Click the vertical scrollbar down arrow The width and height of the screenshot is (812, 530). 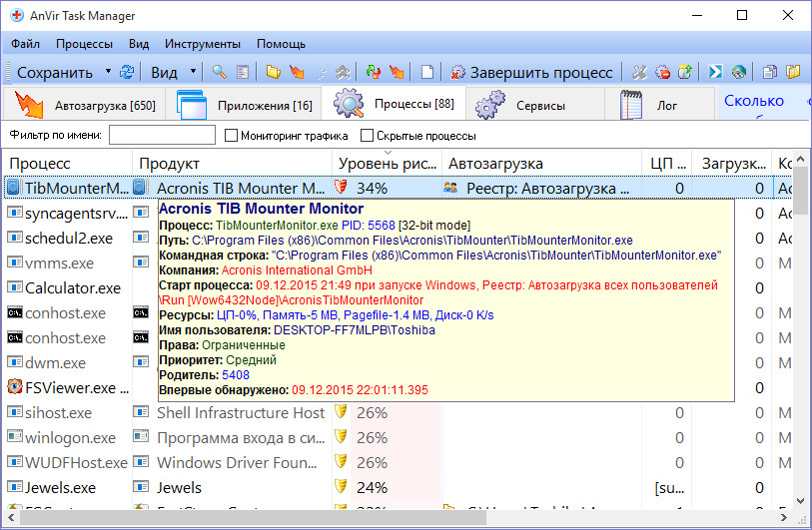[800, 500]
